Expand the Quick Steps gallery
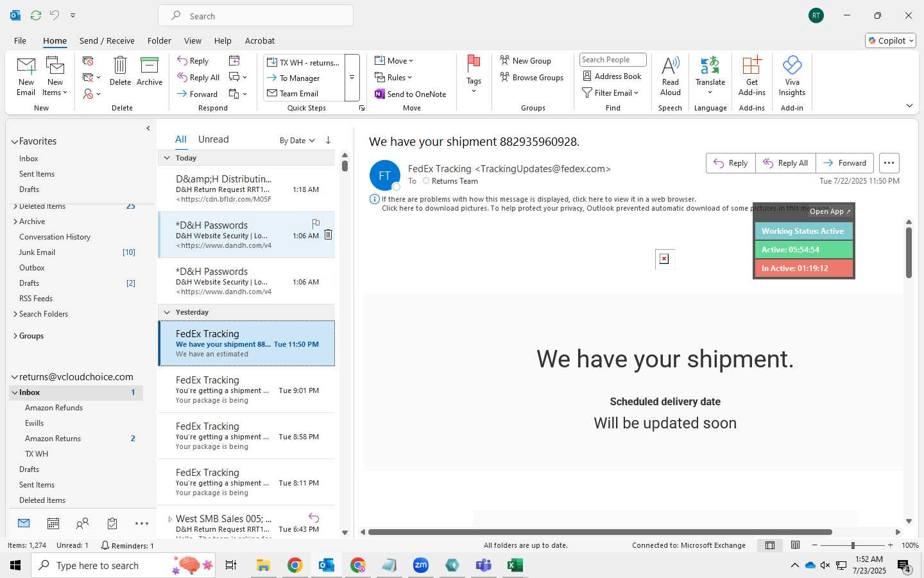The width and height of the screenshot is (924, 578). 352,78
